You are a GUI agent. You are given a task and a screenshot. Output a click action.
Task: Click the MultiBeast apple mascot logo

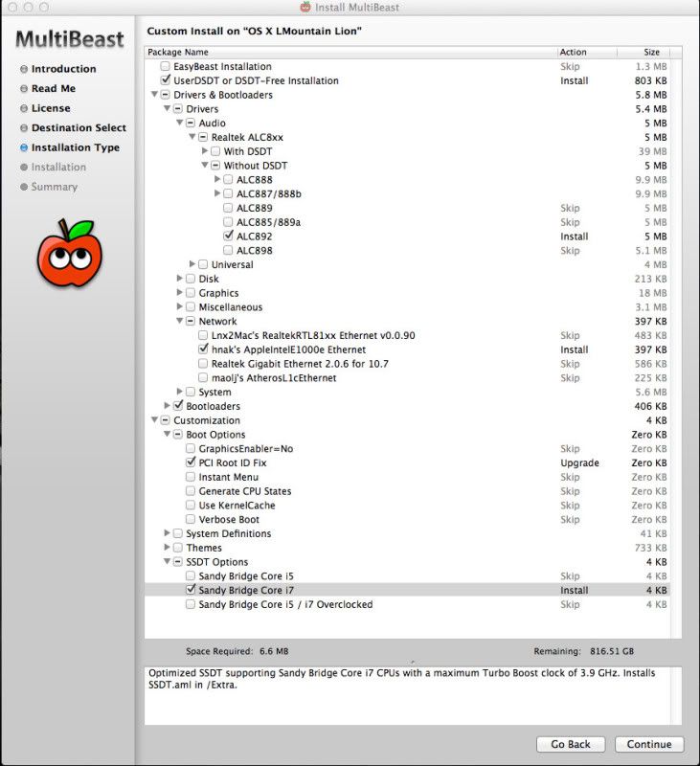[70, 253]
